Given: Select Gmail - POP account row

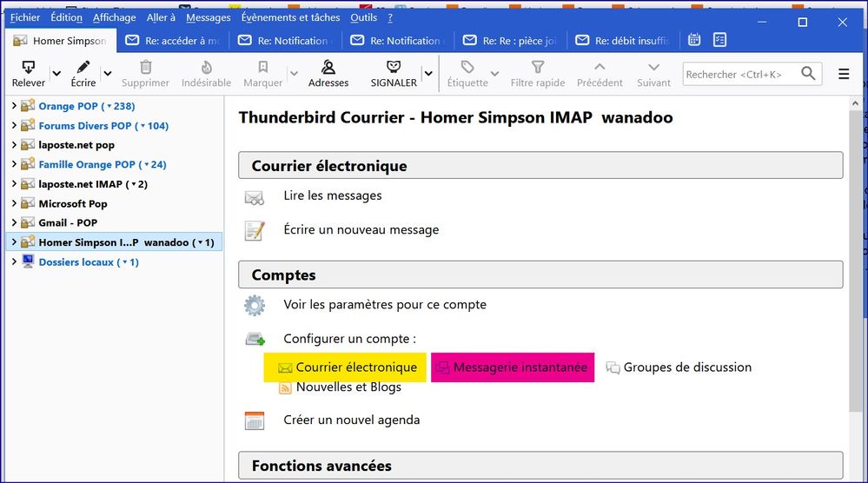Looking at the screenshot, I should (114, 222).
